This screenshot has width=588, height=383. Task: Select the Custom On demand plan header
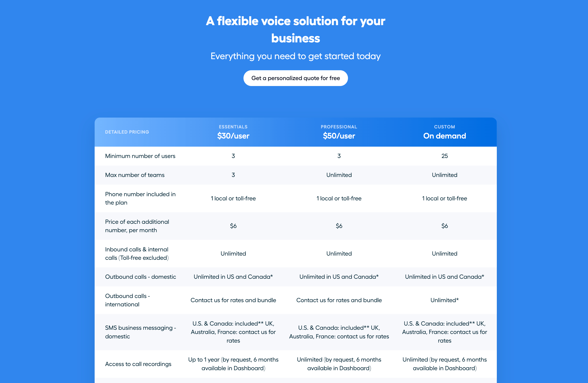click(x=444, y=132)
